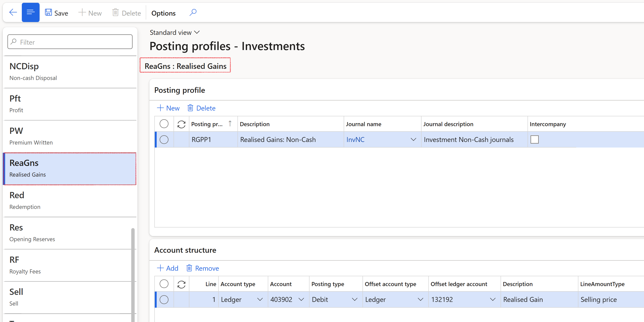Open the Options menu

click(x=164, y=13)
